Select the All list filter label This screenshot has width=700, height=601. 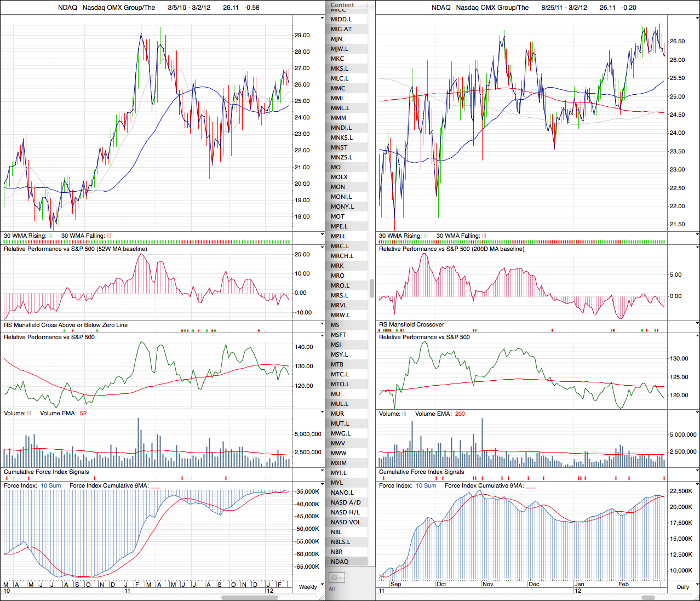331,589
